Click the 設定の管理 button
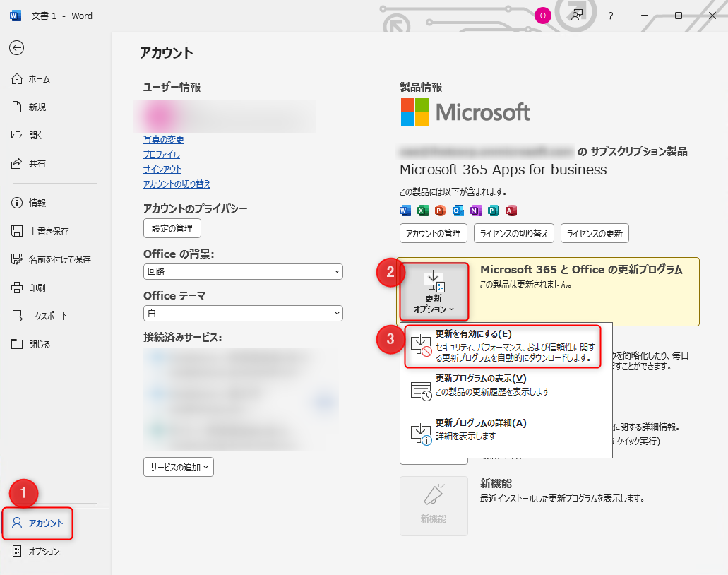The width and height of the screenshot is (728, 575). (x=172, y=227)
